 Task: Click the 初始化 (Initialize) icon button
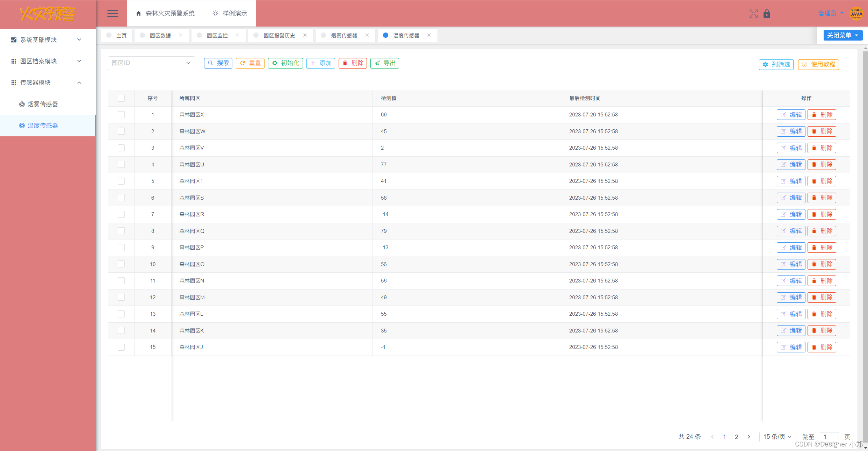[x=285, y=63]
